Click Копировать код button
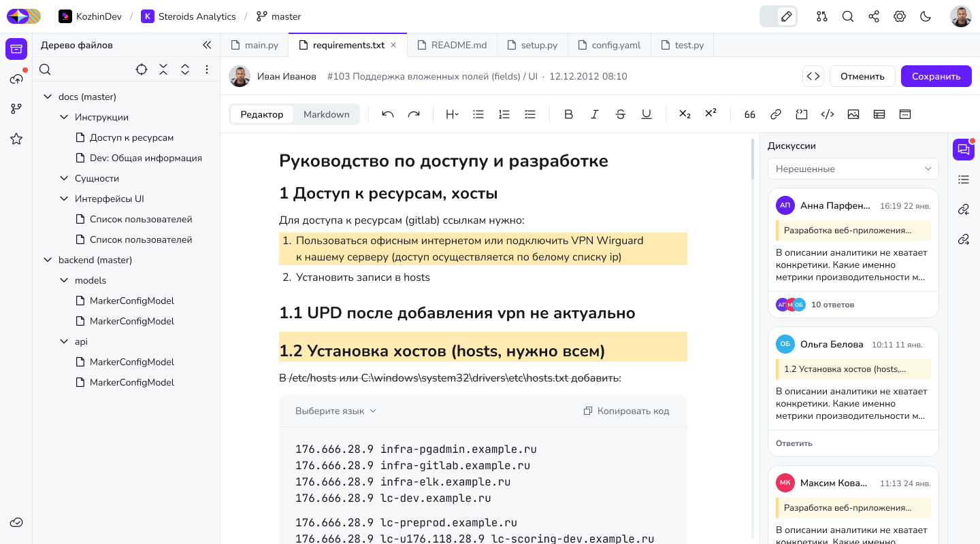 click(627, 411)
